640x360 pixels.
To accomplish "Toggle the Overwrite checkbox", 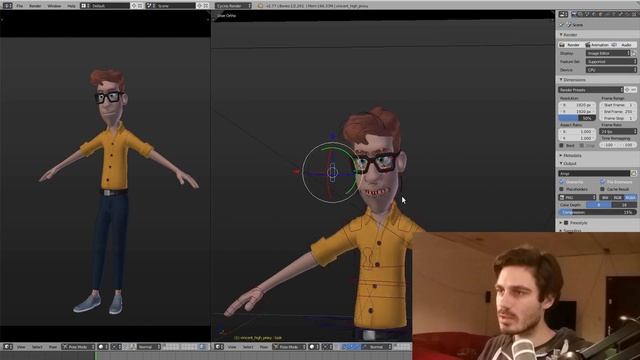I will click(562, 182).
